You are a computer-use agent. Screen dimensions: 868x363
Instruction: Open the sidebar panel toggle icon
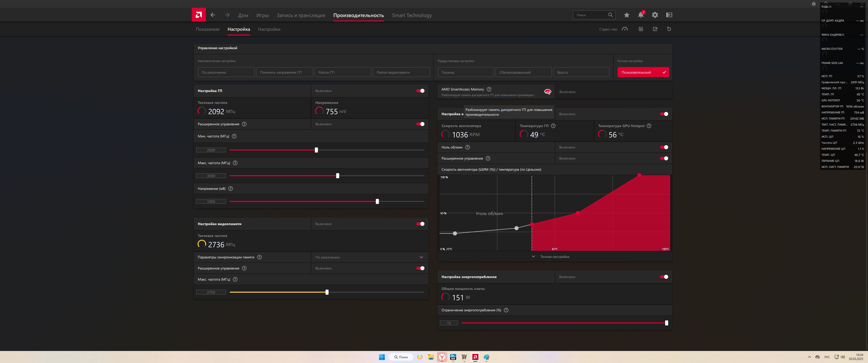click(669, 15)
